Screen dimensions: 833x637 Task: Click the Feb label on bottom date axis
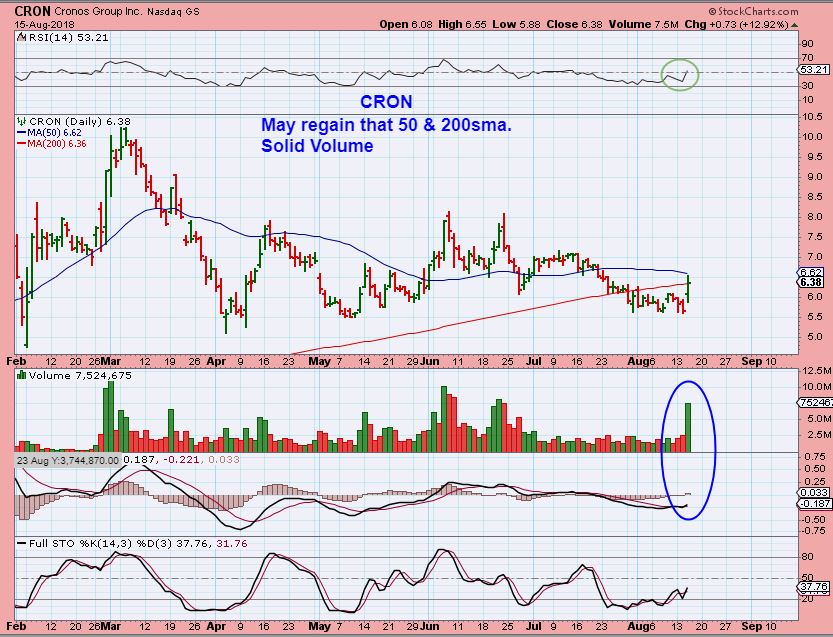pyautogui.click(x=16, y=626)
